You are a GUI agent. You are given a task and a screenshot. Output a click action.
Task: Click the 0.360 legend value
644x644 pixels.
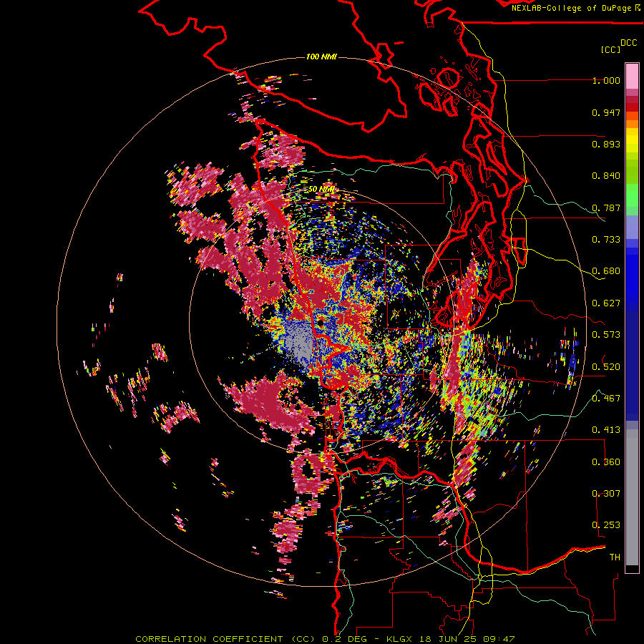point(606,462)
